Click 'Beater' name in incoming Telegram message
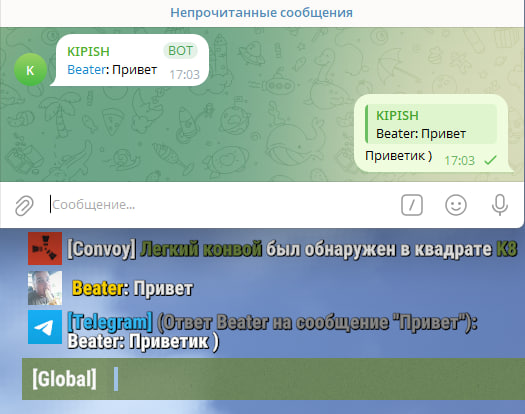The width and height of the screenshot is (525, 414). coord(87,70)
